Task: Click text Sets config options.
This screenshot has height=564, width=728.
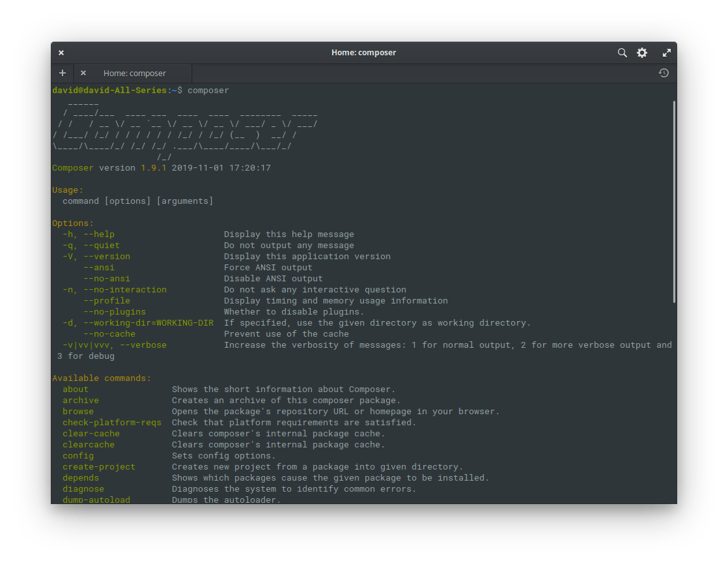Action: 224,456
